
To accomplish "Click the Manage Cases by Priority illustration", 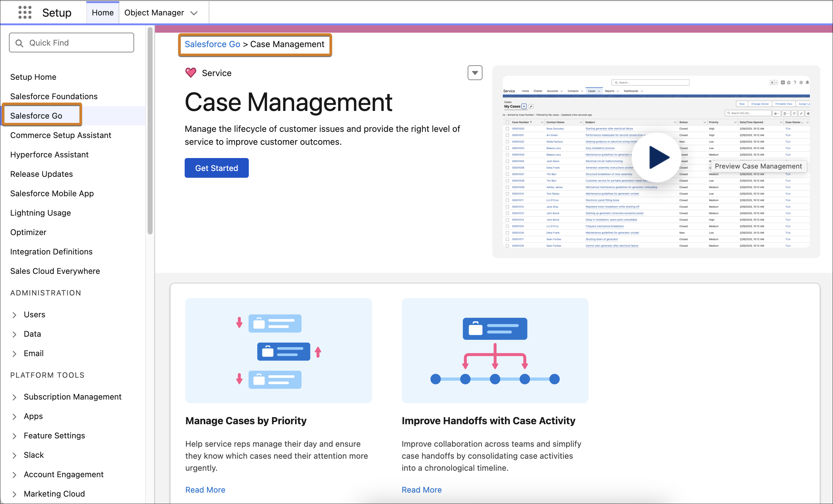I will click(x=279, y=351).
